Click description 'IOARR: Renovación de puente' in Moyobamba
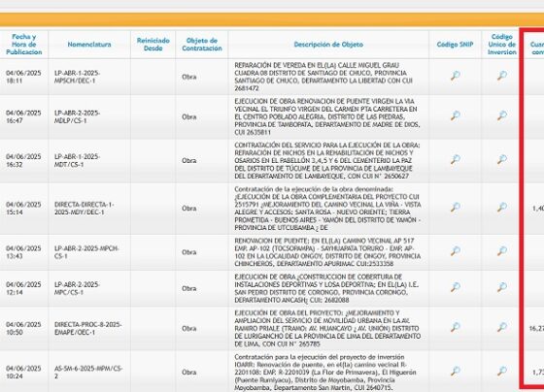 point(325,373)
